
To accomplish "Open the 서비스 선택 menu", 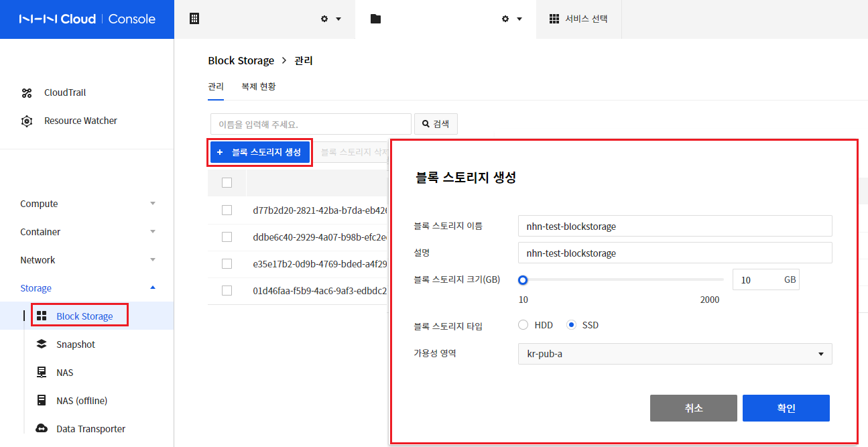I will coord(579,19).
